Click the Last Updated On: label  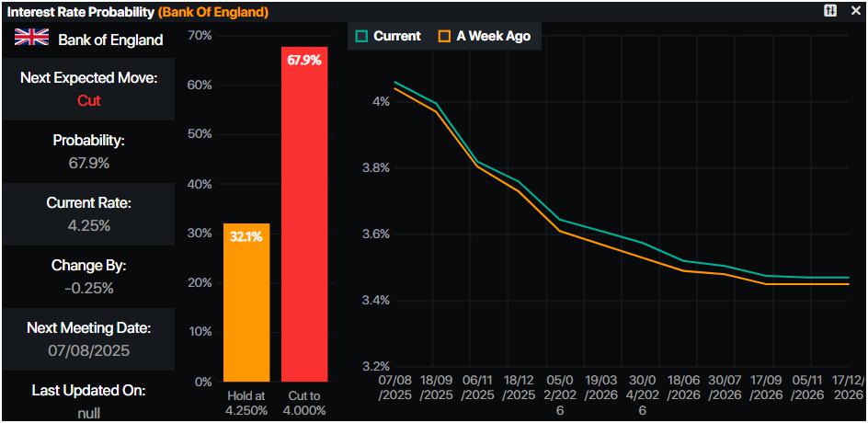(x=88, y=390)
